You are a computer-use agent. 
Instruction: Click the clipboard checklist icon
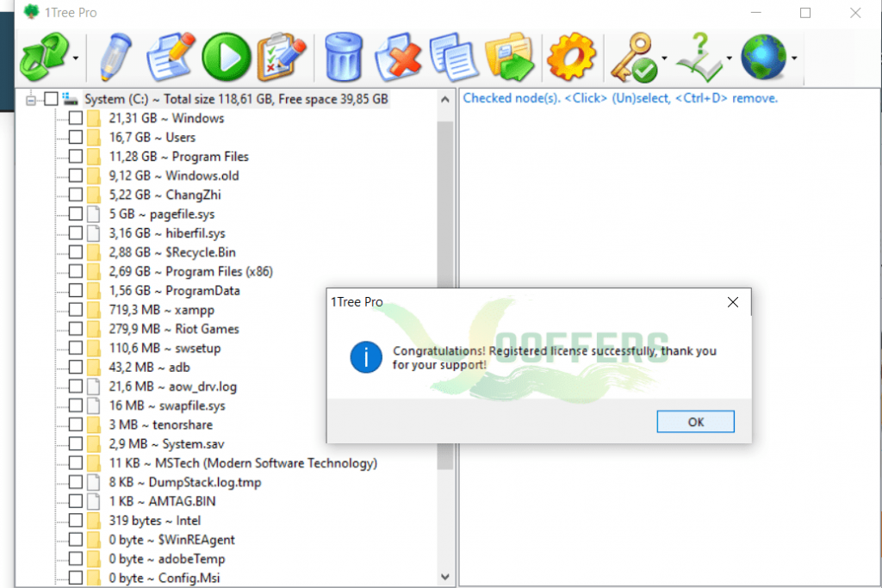pos(282,57)
